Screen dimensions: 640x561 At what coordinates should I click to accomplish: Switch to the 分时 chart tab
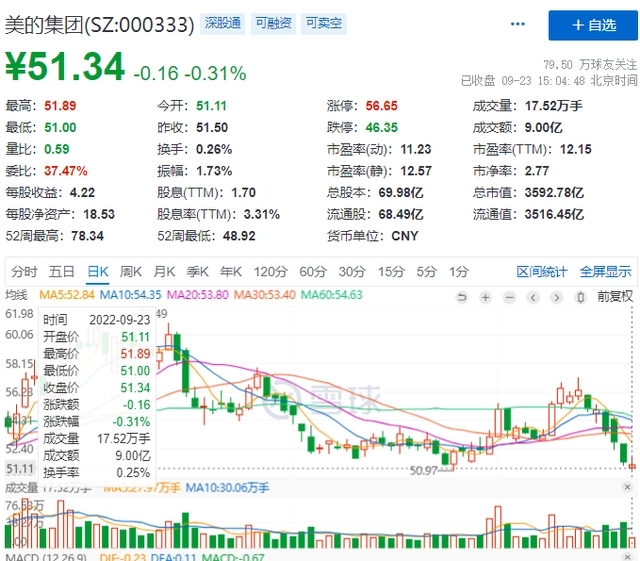24,272
